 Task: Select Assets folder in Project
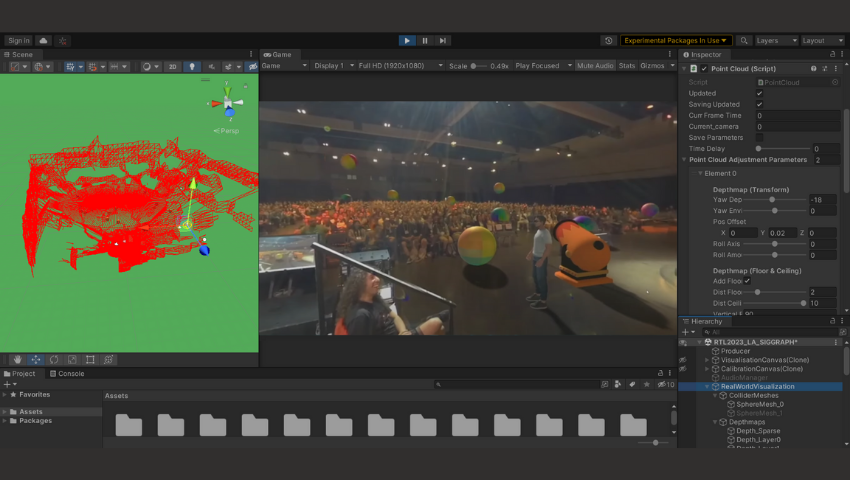point(30,412)
